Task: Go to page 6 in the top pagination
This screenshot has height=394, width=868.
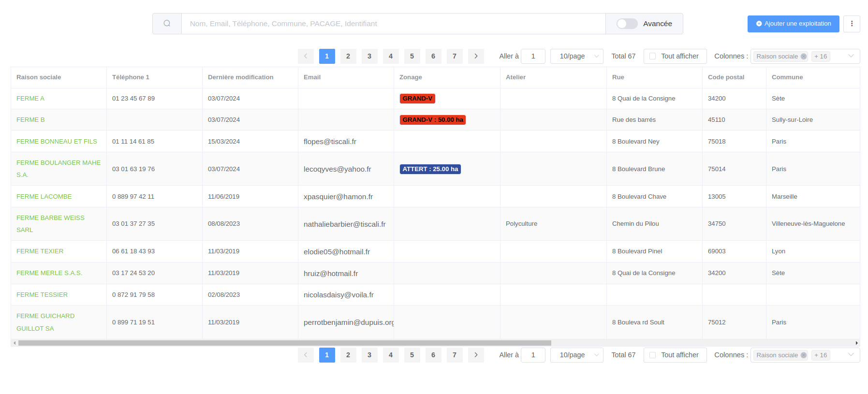Action: [x=433, y=56]
